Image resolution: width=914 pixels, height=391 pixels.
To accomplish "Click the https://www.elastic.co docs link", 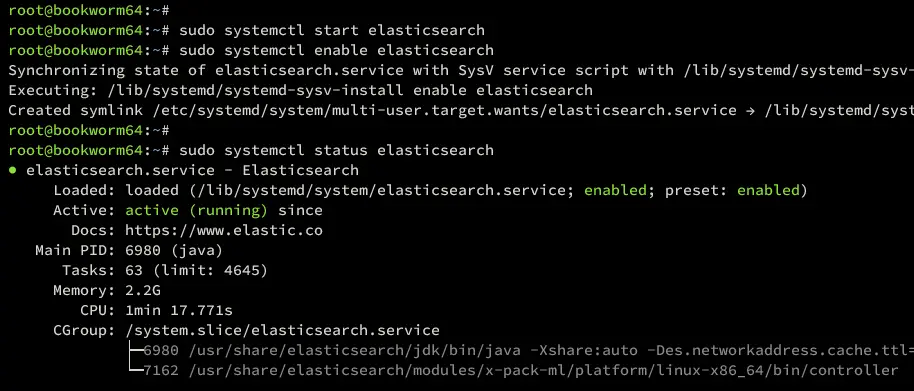I will (224, 231).
